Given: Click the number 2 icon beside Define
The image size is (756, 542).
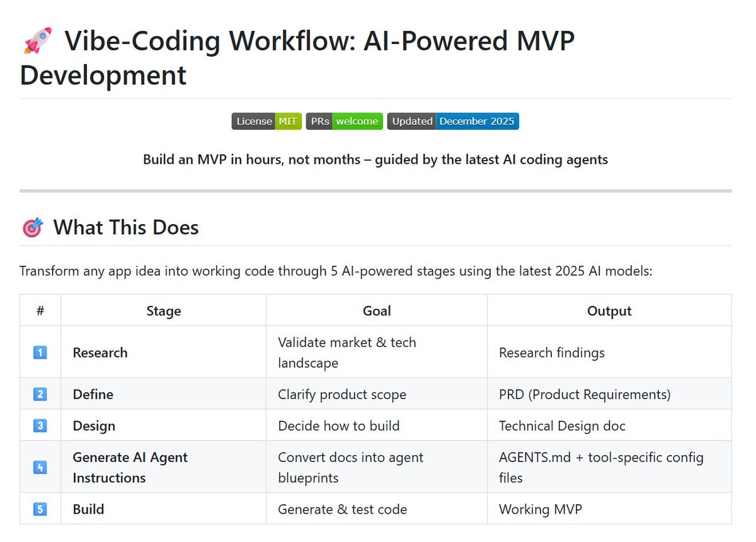Looking at the screenshot, I should pyautogui.click(x=40, y=394).
